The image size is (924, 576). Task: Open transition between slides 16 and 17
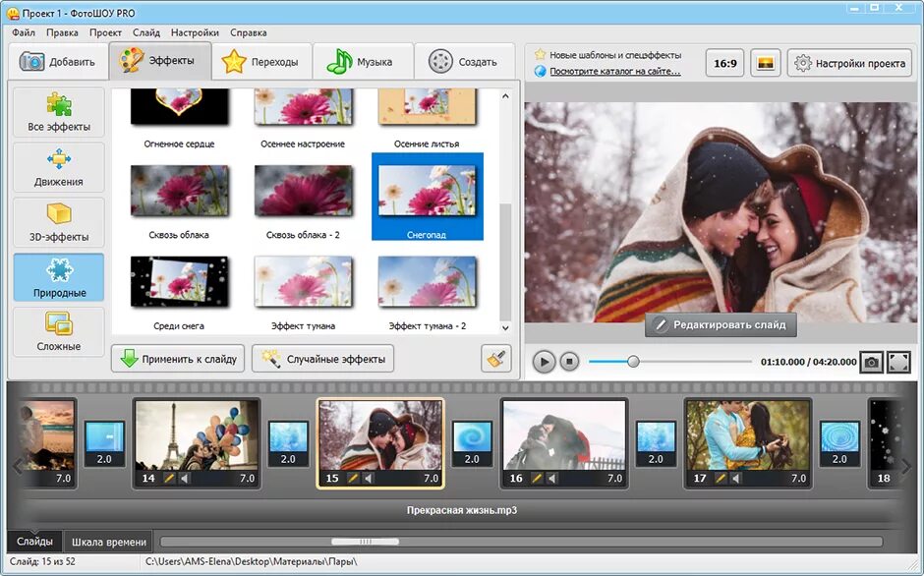[656, 443]
